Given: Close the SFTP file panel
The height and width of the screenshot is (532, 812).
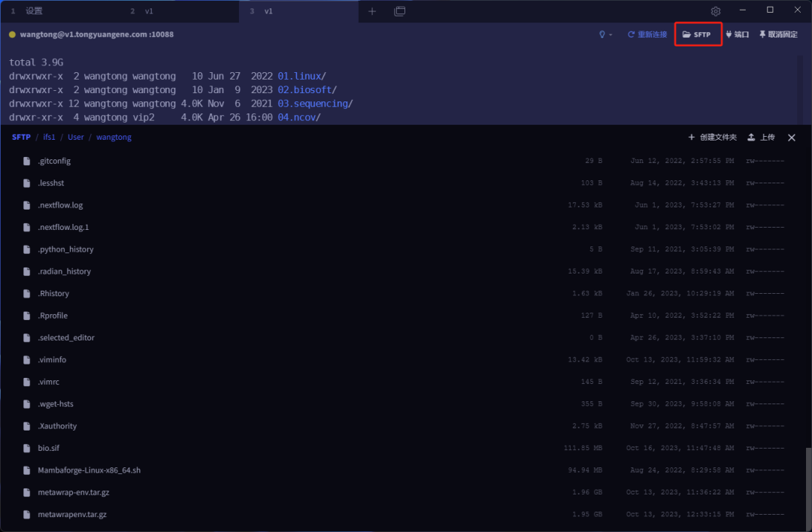Looking at the screenshot, I should (791, 138).
